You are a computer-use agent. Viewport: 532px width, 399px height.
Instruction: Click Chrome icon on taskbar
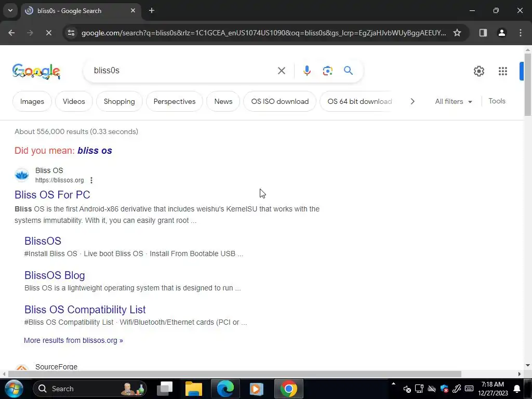[x=288, y=389]
